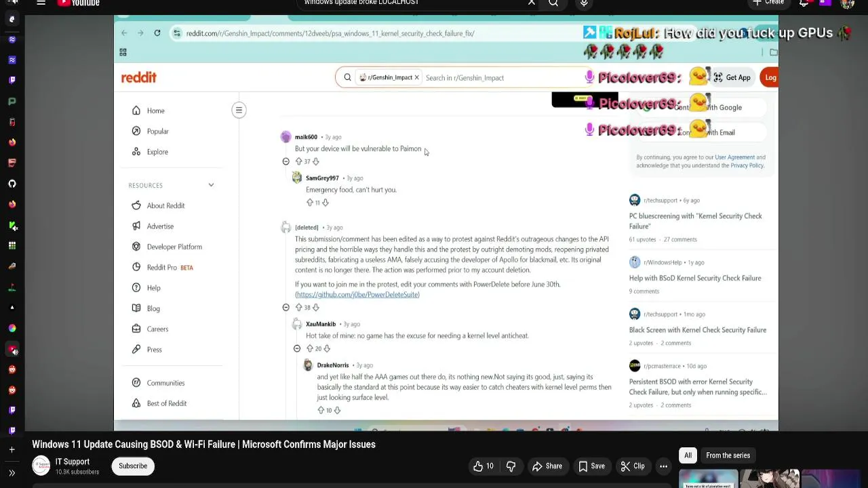
Task: Upvote malk600's comment
Action: point(298,161)
